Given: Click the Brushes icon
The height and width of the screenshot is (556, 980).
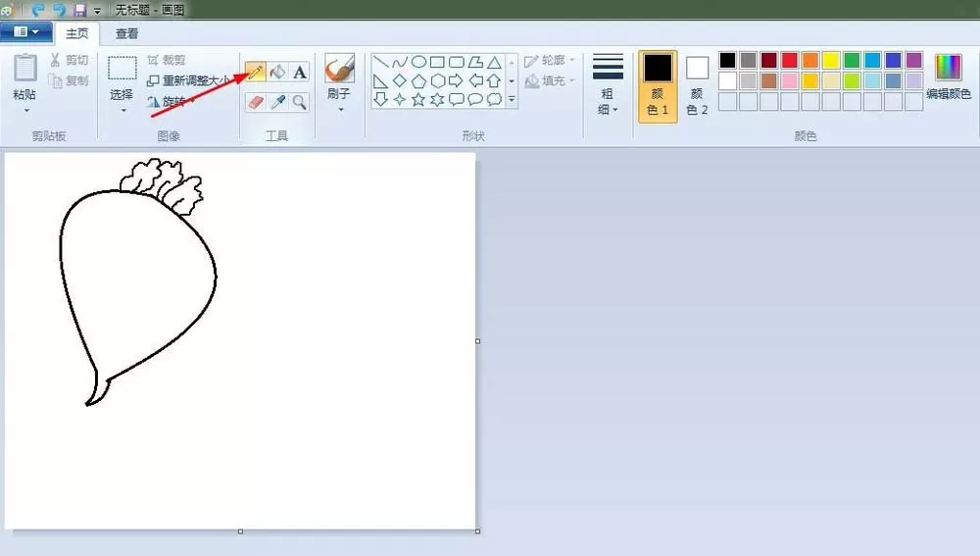Looking at the screenshot, I should click(x=339, y=68).
